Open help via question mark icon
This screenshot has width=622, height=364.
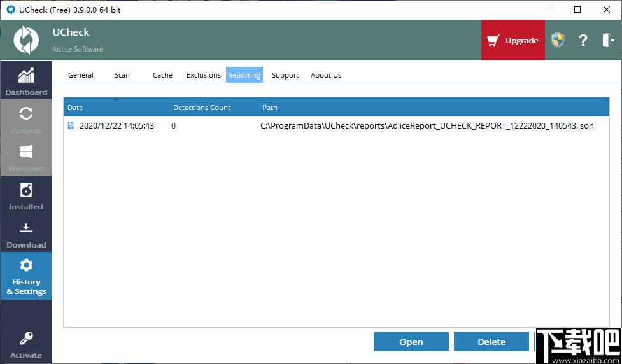pyautogui.click(x=583, y=40)
